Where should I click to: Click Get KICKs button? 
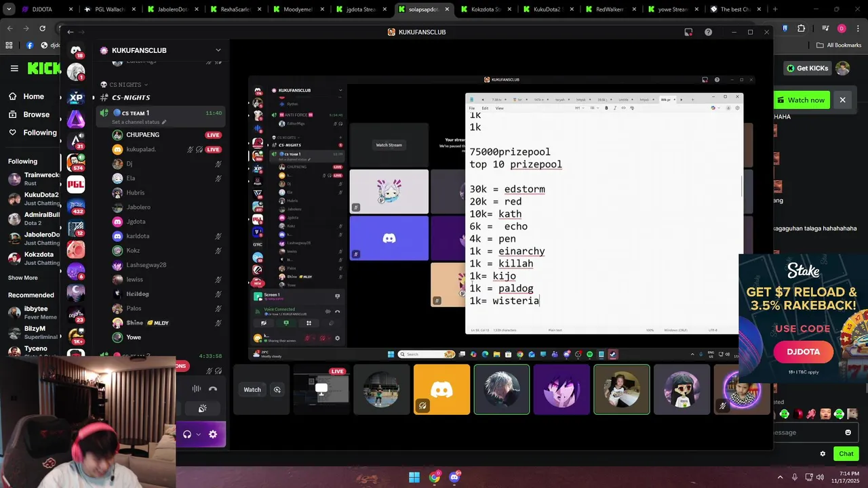(x=807, y=68)
